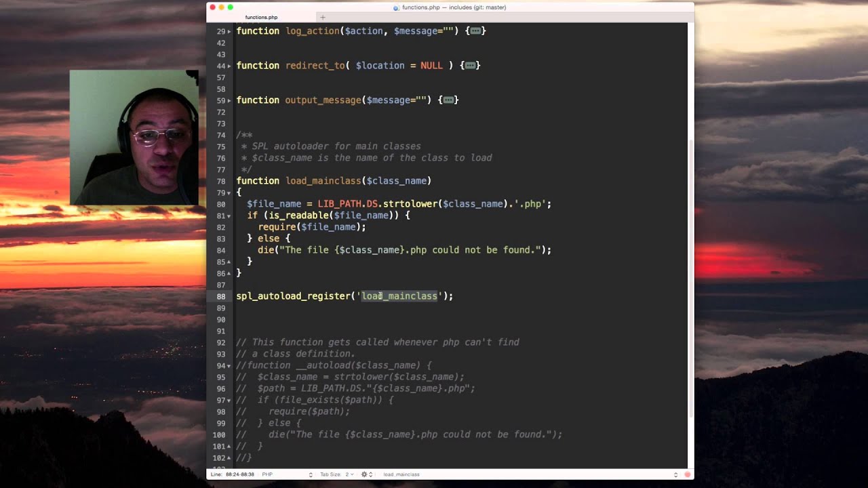Expand folded output_message function at line 59
The width and height of the screenshot is (868, 488).
[230, 100]
